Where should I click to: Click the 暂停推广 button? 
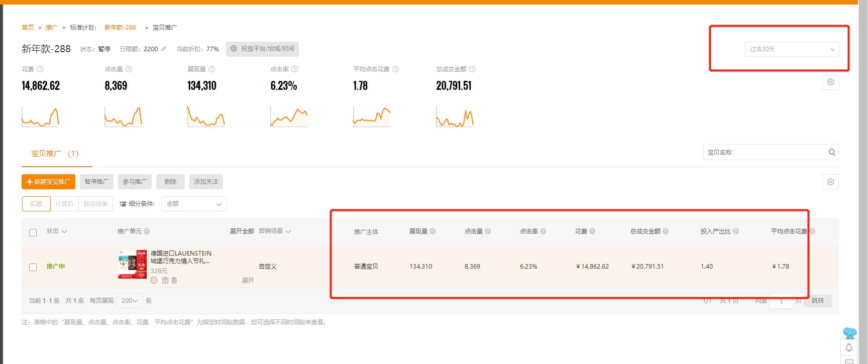[x=96, y=182]
